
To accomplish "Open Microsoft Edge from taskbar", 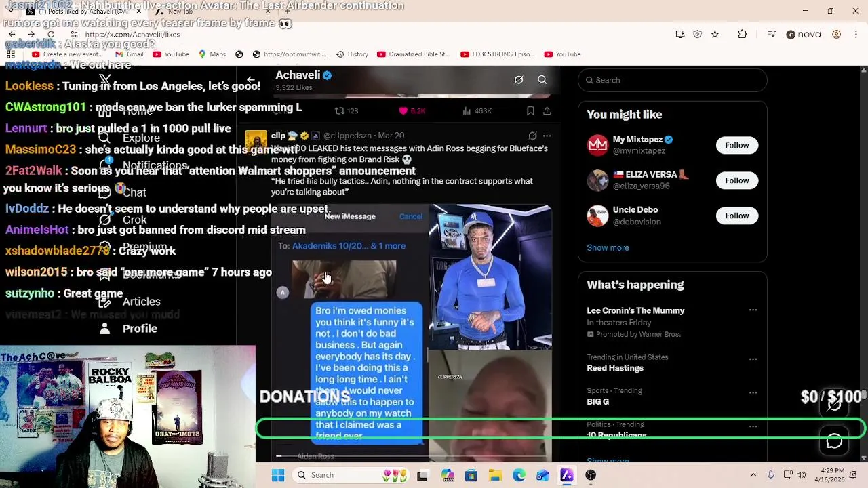I will (519, 475).
